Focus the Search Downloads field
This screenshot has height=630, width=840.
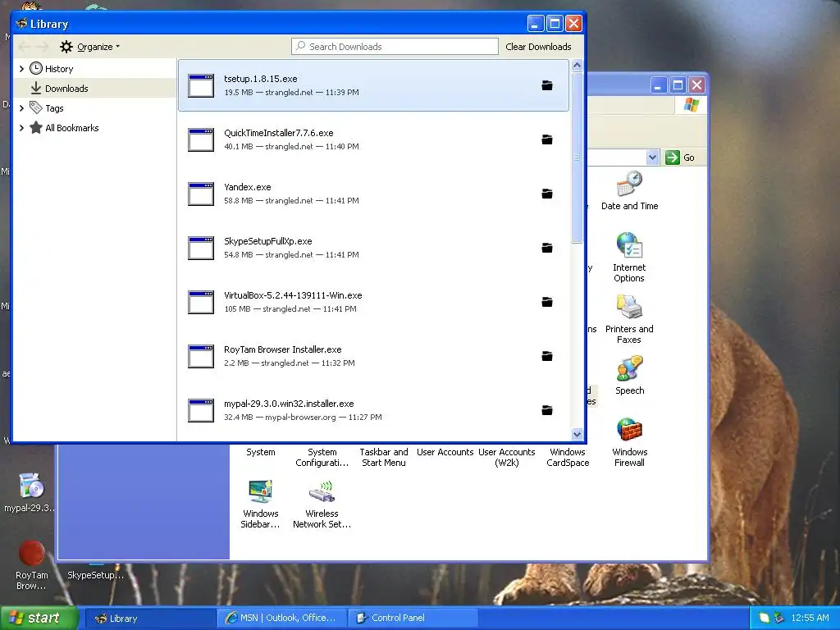395,47
